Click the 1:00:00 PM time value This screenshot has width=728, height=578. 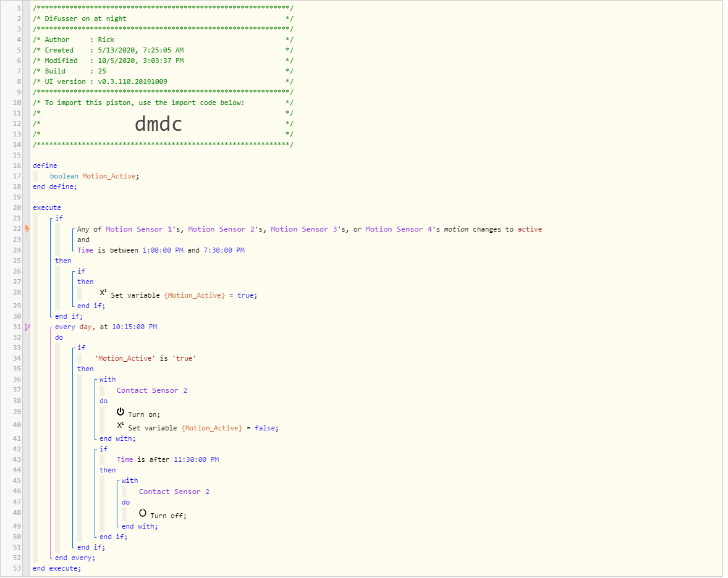point(163,250)
